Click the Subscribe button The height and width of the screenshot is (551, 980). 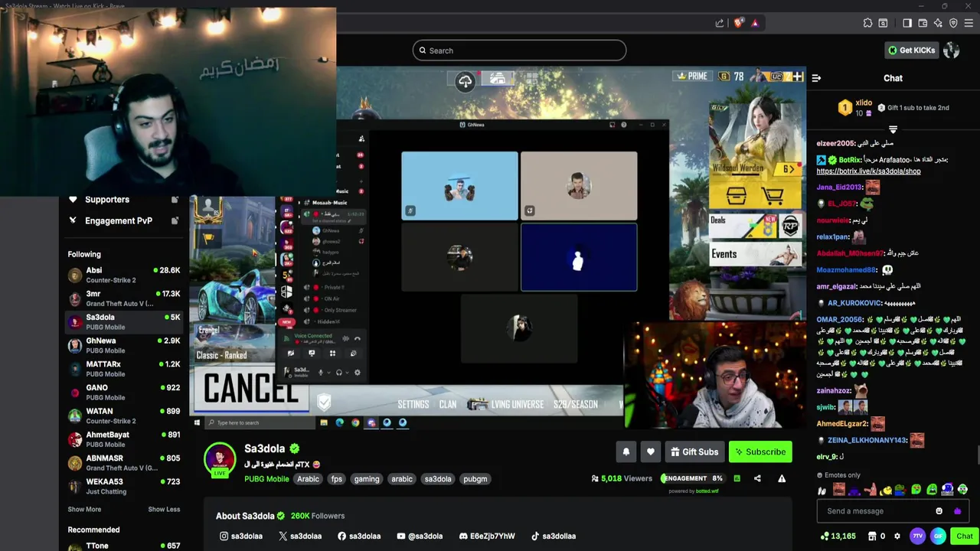pyautogui.click(x=760, y=452)
